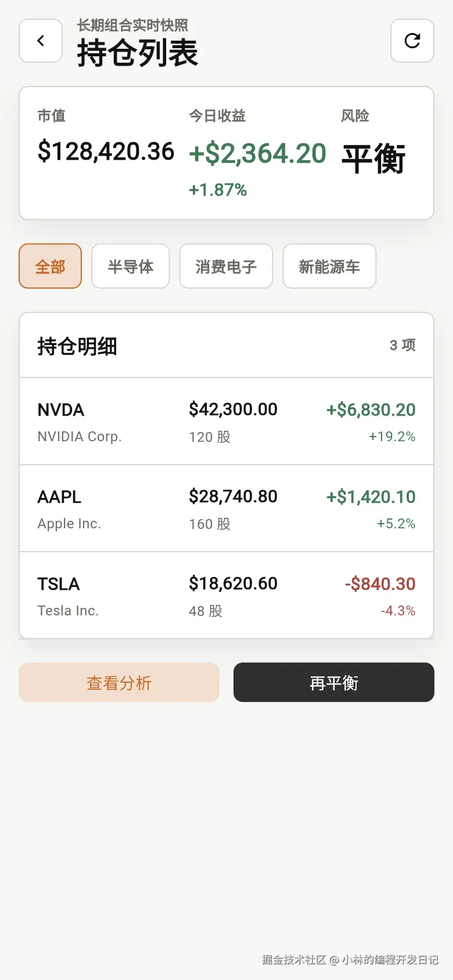This screenshot has height=980, width=453.
Task: Click NVDA profit +$6,830.20
Action: coord(371,410)
